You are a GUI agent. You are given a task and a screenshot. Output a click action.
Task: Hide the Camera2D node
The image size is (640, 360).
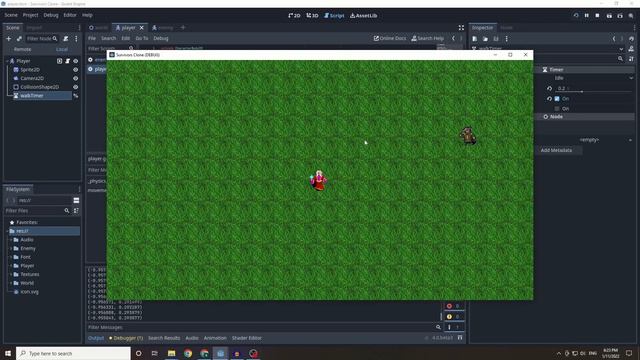(x=76, y=78)
